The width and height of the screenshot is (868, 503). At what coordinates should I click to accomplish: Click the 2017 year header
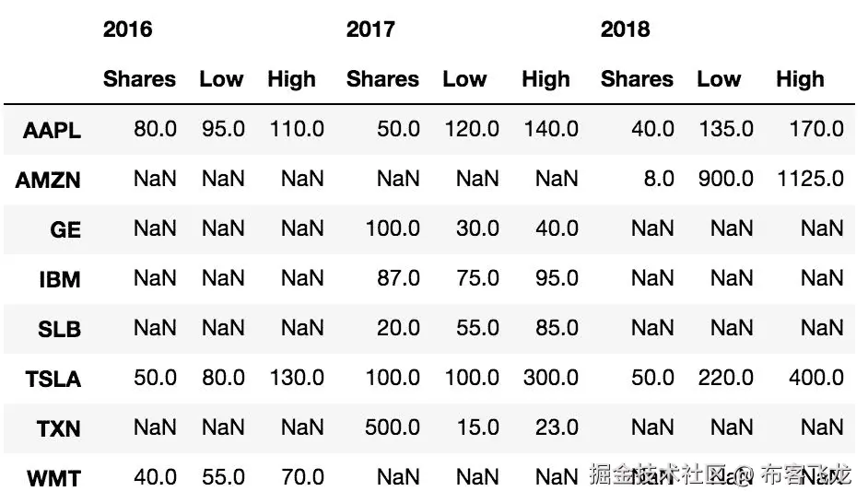point(369,29)
